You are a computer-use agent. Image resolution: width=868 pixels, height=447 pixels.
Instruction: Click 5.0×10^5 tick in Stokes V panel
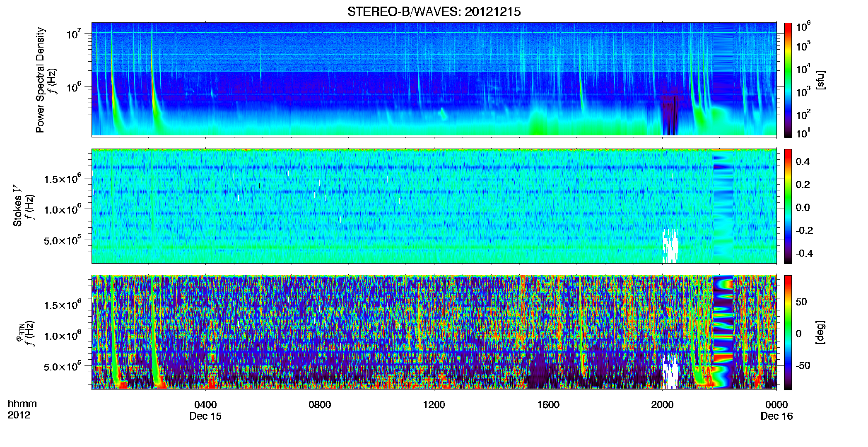tap(63, 240)
